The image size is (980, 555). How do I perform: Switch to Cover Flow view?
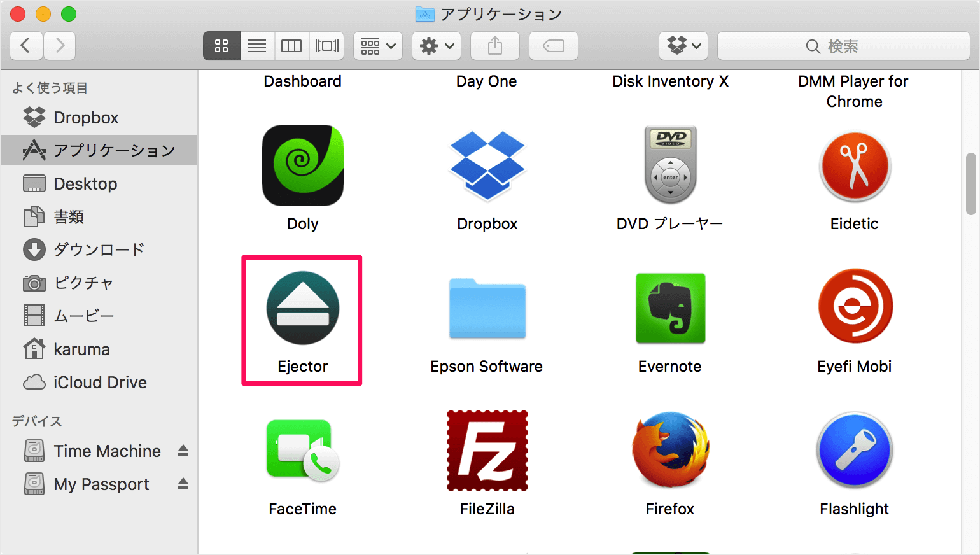pos(327,46)
